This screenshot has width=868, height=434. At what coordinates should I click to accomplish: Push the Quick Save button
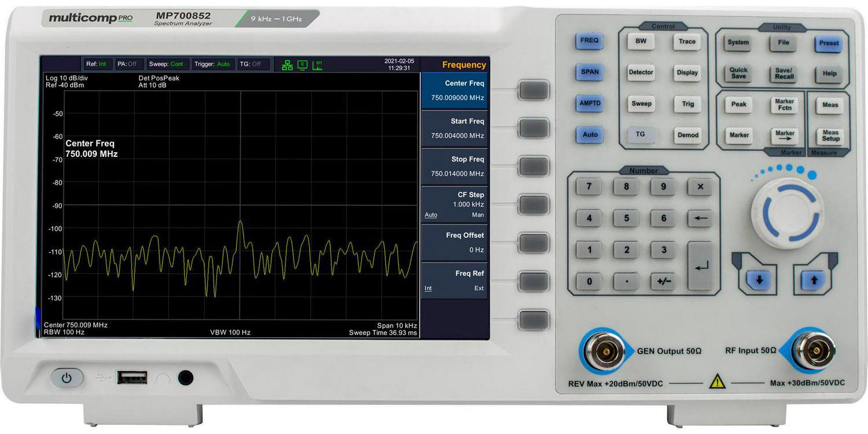pyautogui.click(x=738, y=73)
